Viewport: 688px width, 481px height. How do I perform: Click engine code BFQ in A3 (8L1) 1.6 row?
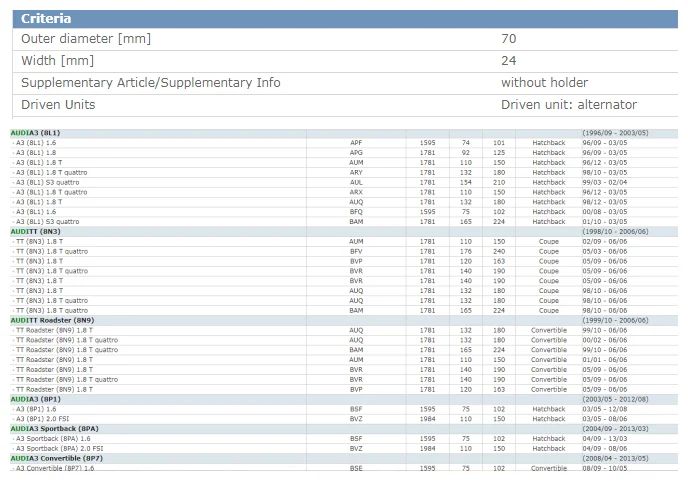[356, 212]
